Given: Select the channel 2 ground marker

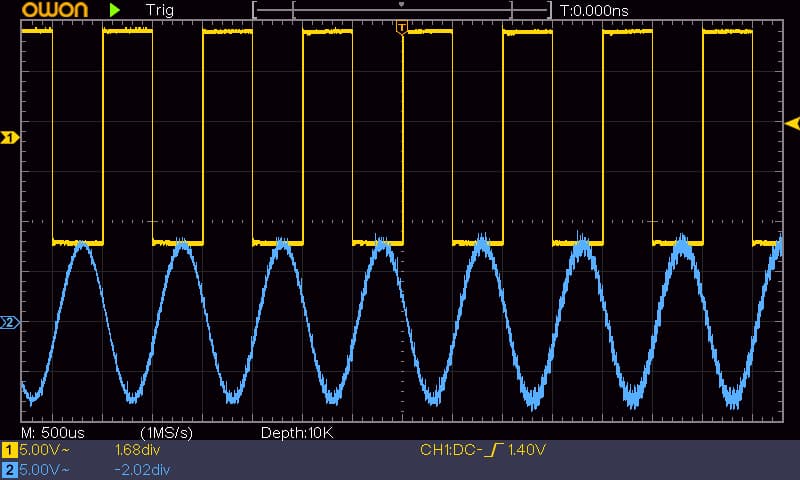Looking at the screenshot, I should pyautogui.click(x=9, y=322).
